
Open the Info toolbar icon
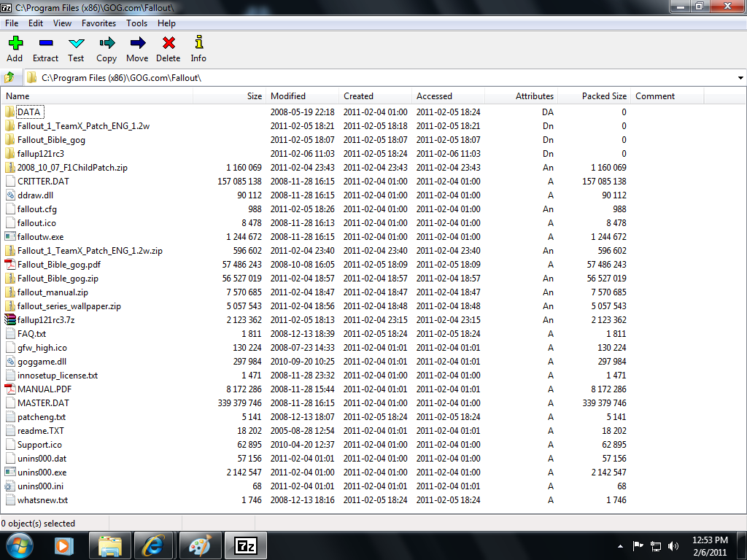199,42
